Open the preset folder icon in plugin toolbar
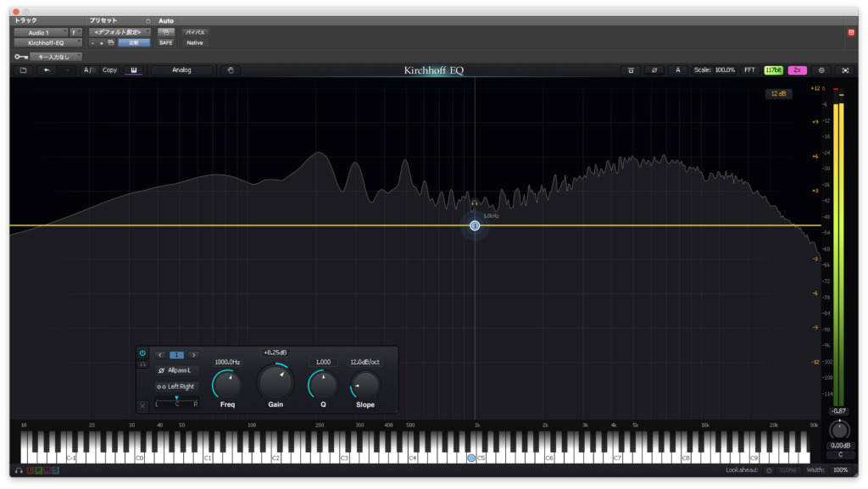The width and height of the screenshot is (868, 489). coord(23,70)
